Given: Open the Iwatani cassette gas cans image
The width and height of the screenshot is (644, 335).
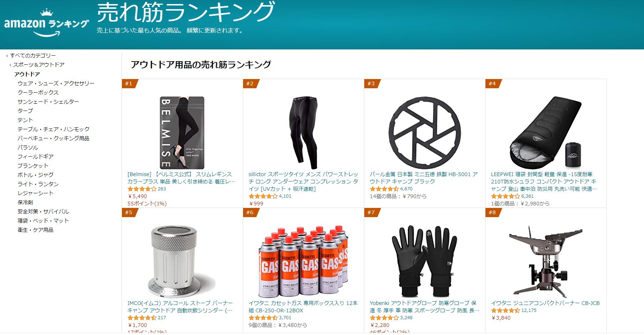Looking at the screenshot, I should pyautogui.click(x=303, y=261).
